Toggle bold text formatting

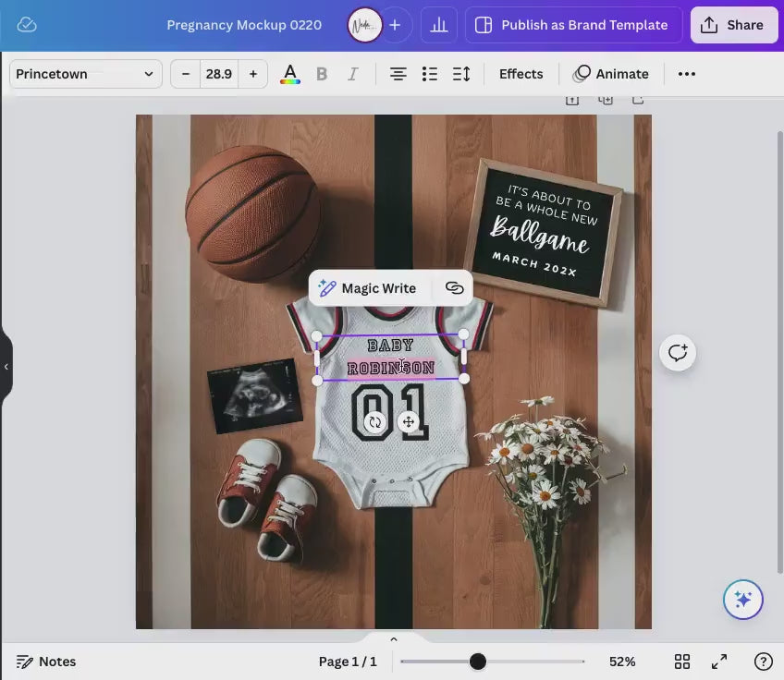point(322,74)
